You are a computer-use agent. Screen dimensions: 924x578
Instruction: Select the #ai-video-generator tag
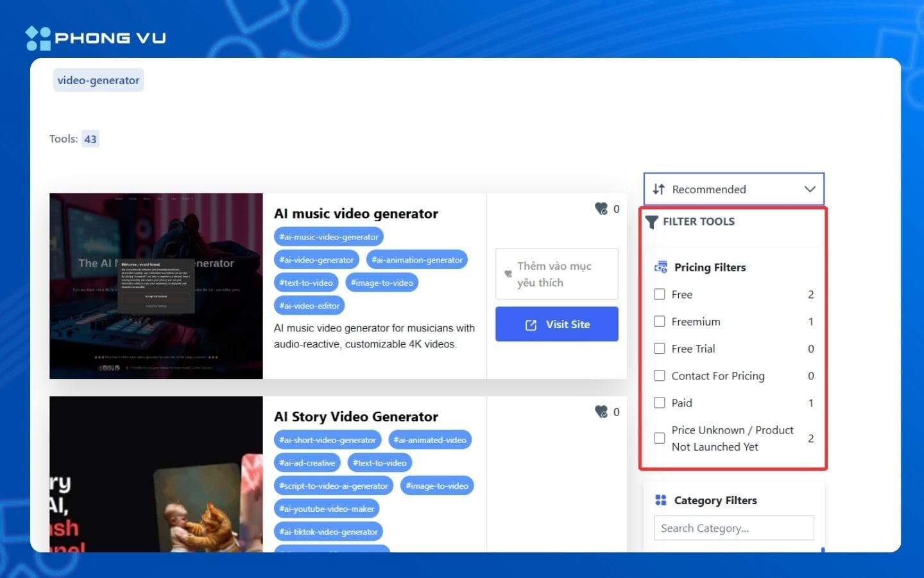(316, 260)
